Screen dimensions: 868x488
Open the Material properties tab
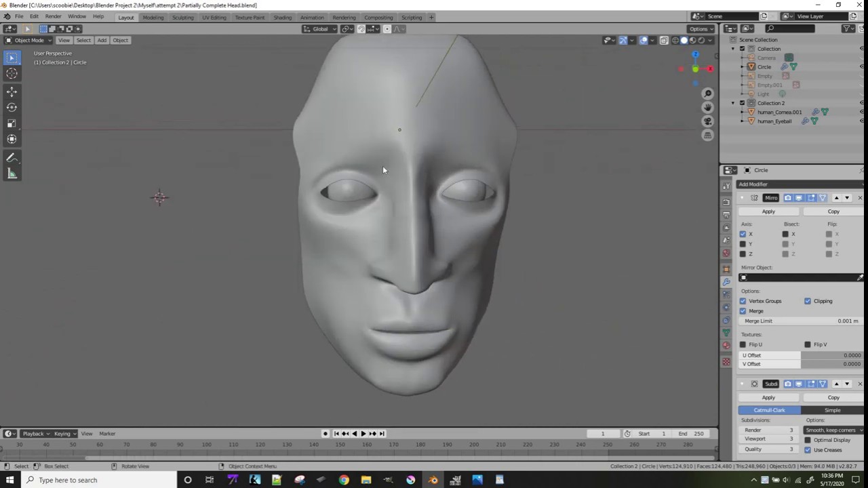tap(726, 346)
